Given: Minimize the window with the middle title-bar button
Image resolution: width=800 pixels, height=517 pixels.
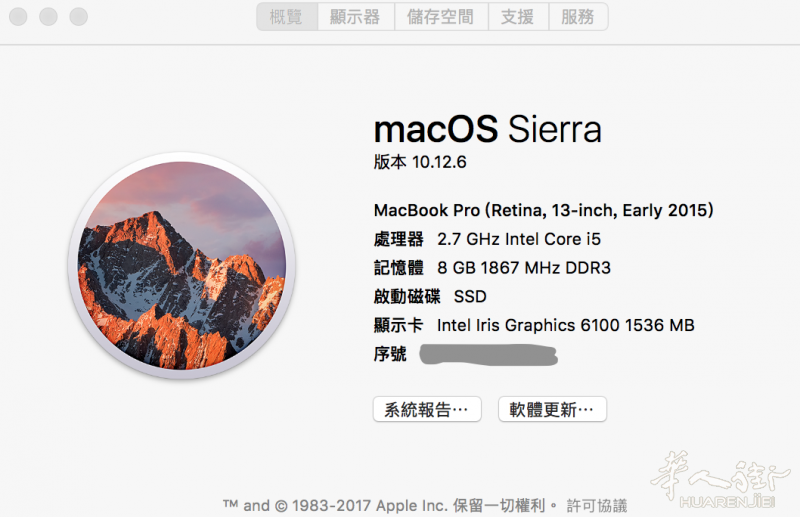Looking at the screenshot, I should pos(48,16).
